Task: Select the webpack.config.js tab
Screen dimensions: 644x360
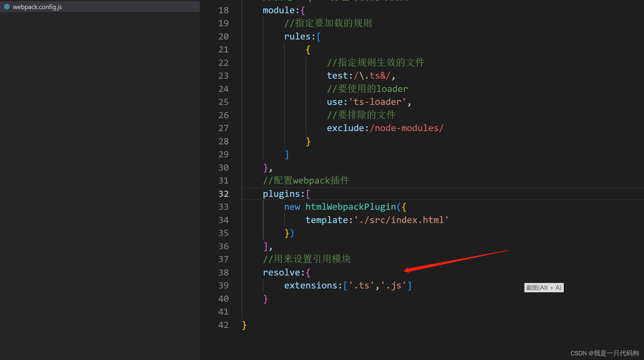Action: pyautogui.click(x=37, y=6)
